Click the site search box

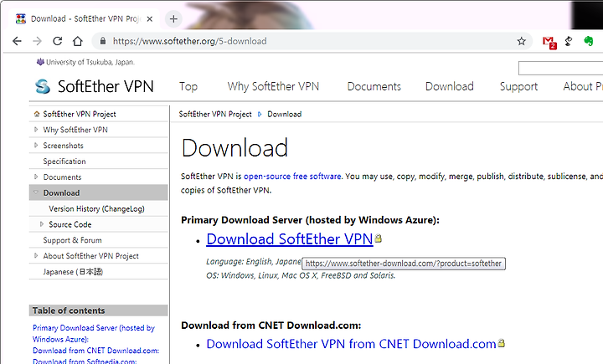pyautogui.click(x=560, y=69)
